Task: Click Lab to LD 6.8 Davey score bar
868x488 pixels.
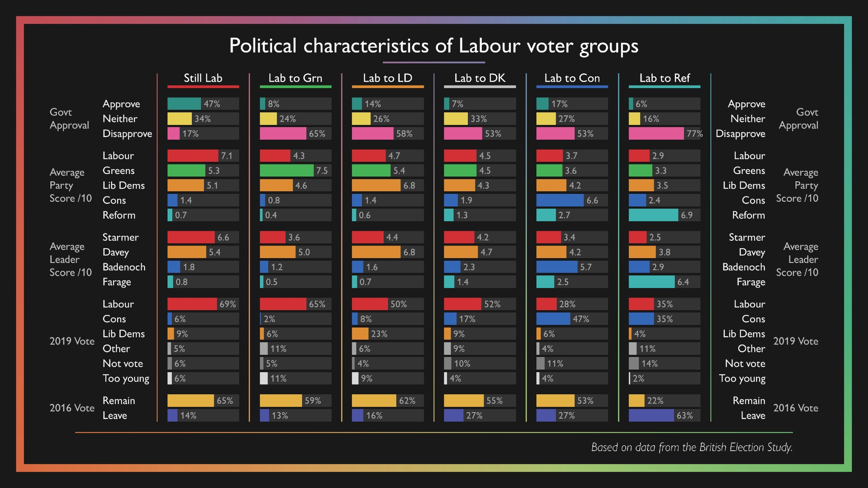Action: click(376, 252)
